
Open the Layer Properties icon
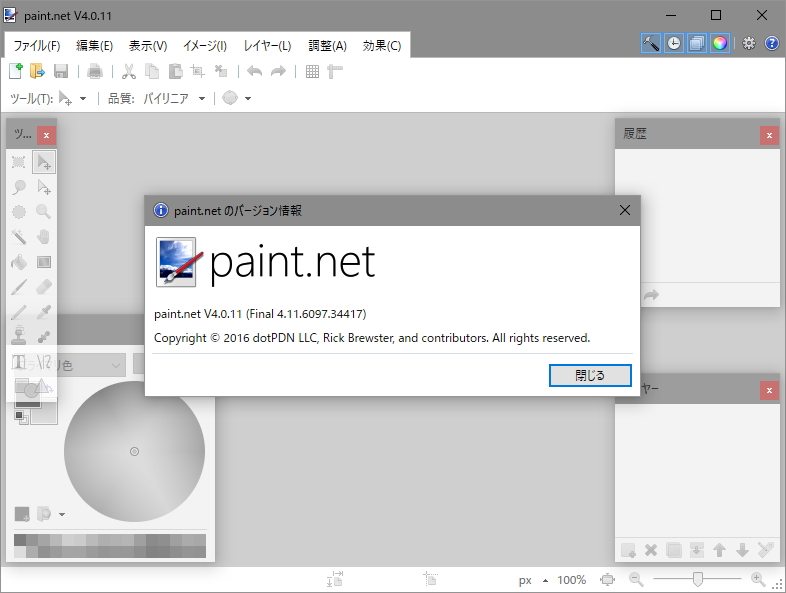coord(765,550)
